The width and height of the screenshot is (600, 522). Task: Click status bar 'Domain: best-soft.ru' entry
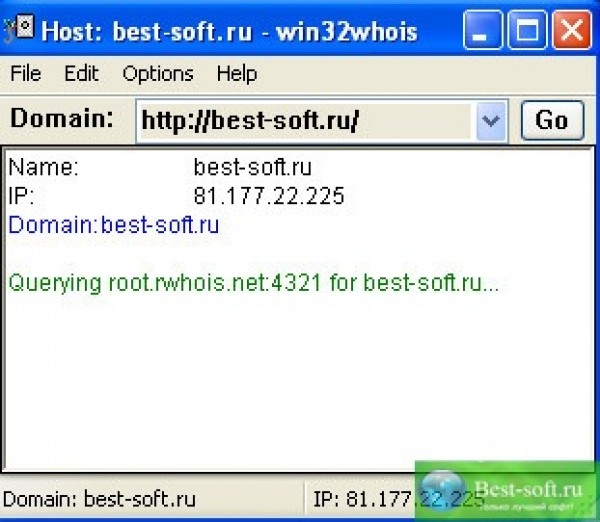point(99,499)
